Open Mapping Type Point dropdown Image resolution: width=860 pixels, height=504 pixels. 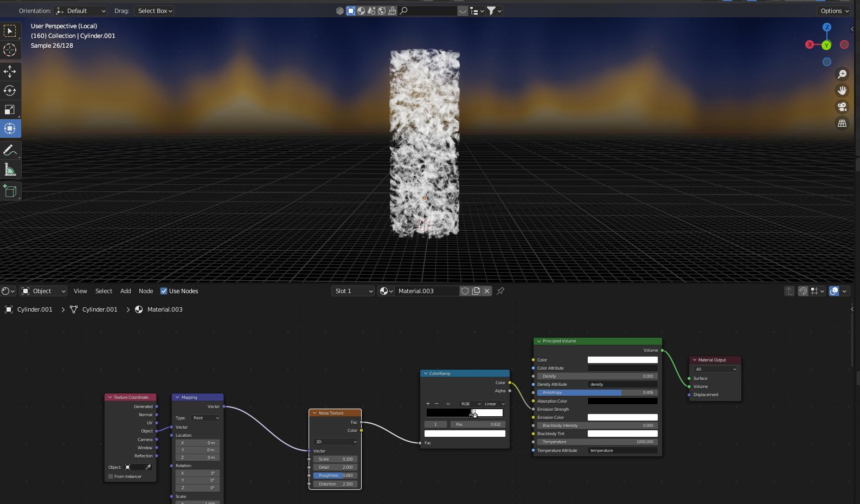[205, 418]
